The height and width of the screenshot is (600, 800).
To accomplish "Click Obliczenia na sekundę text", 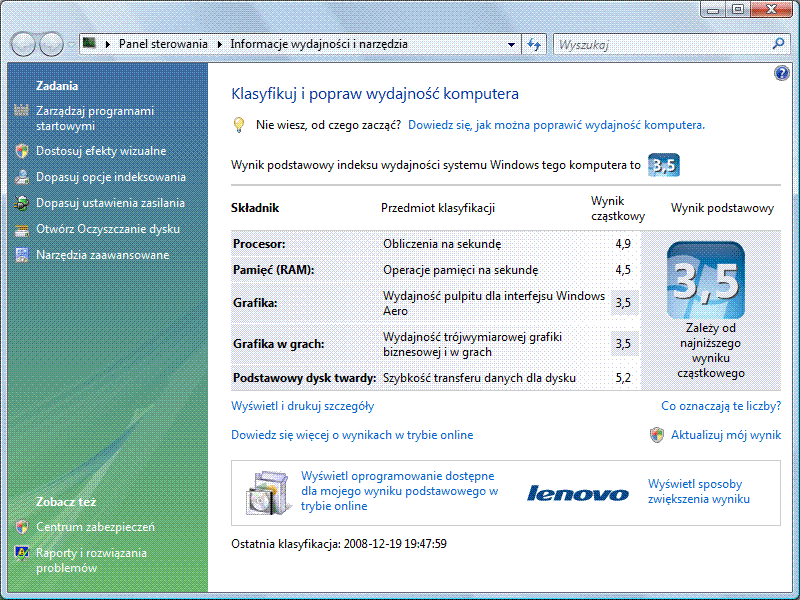I will pyautogui.click(x=442, y=244).
